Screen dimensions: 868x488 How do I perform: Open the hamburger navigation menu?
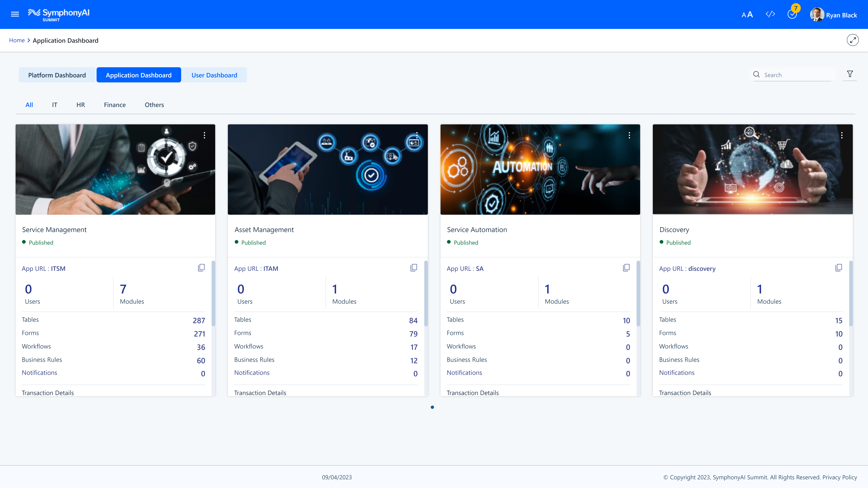tap(15, 14)
